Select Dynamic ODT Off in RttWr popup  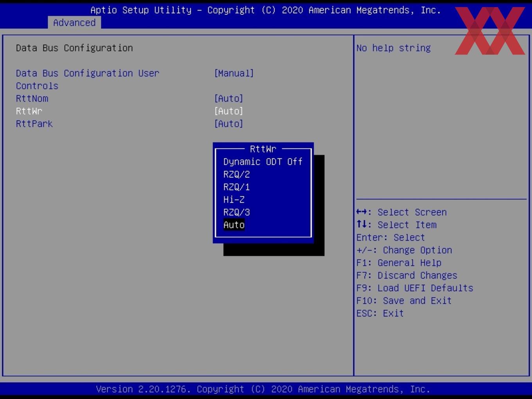click(x=263, y=162)
